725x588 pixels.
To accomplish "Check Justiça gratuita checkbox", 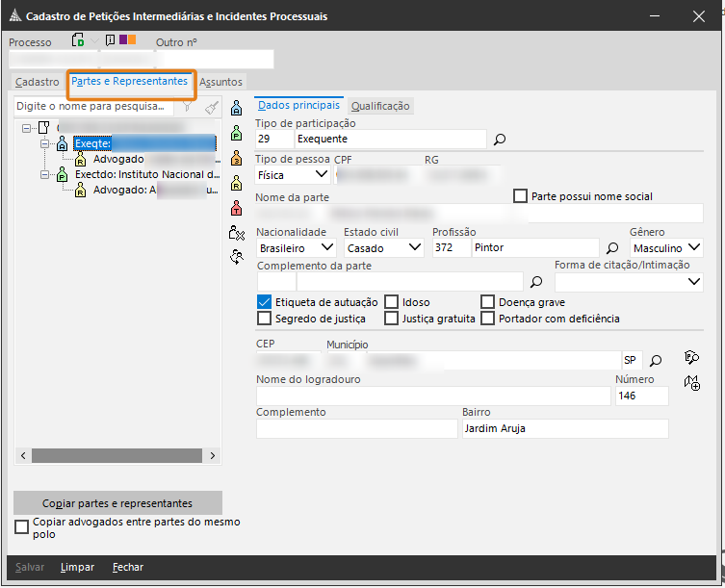I will (x=391, y=318).
